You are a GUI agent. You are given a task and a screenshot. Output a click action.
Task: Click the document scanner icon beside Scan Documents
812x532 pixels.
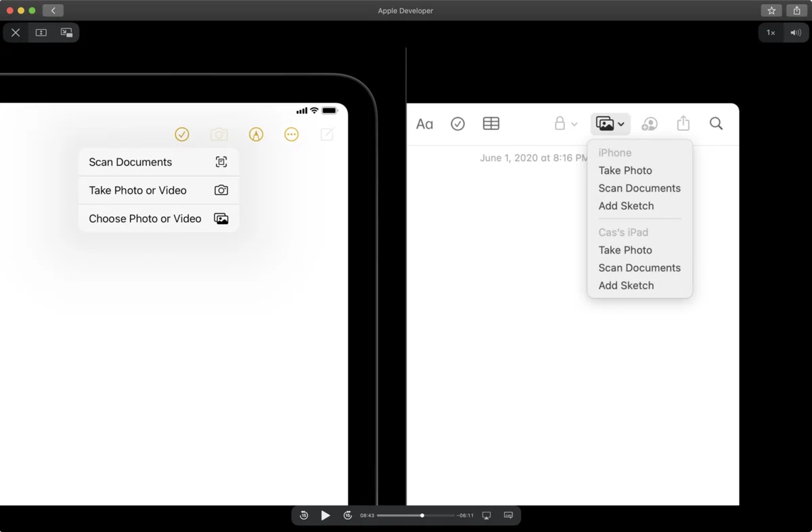coord(221,162)
